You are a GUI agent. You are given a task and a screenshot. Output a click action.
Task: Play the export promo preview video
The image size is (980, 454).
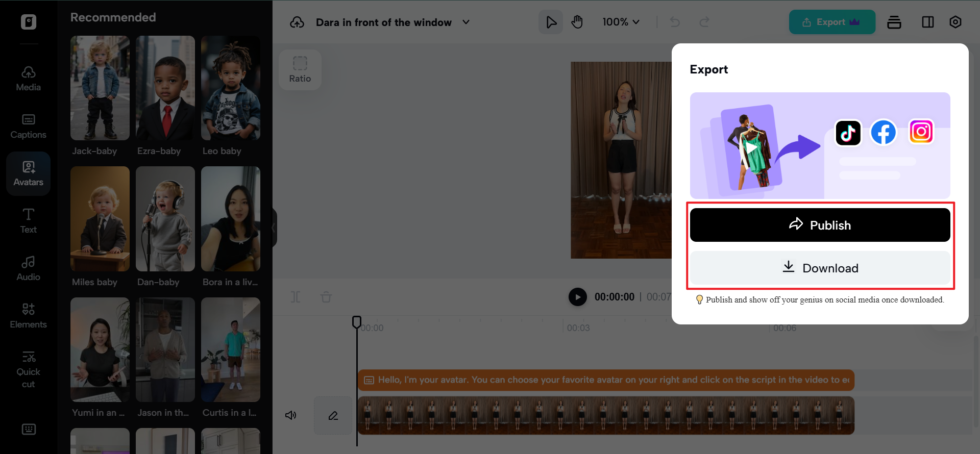pyautogui.click(x=751, y=148)
